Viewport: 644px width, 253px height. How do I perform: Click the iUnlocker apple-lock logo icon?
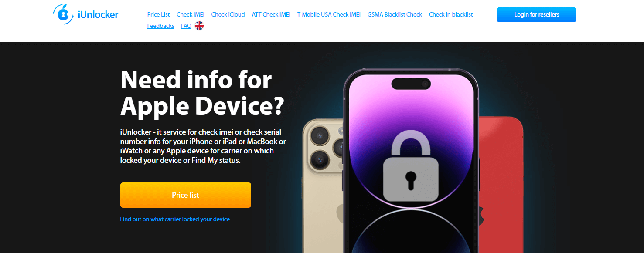pos(64,14)
